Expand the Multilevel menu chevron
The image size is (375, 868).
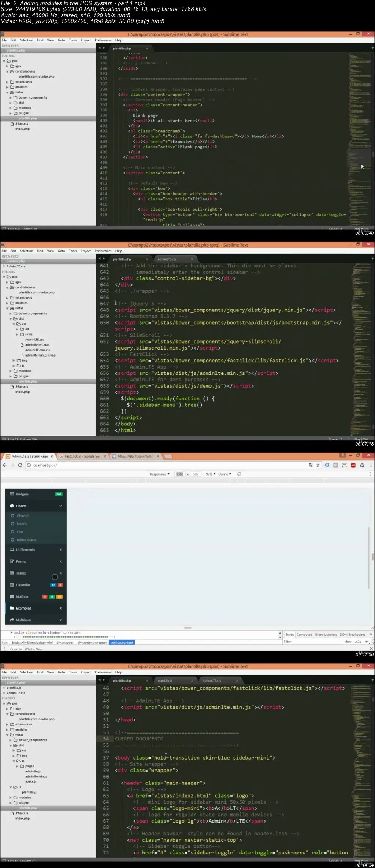point(60,620)
